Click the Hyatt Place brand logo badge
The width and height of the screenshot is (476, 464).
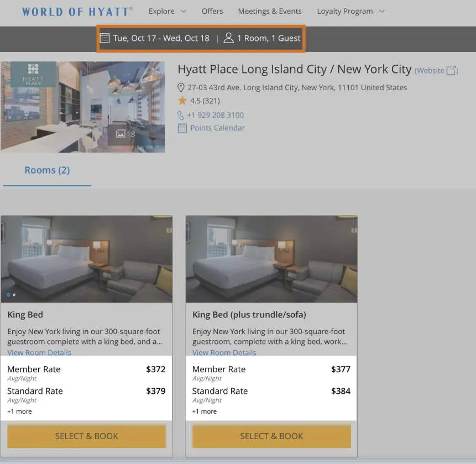coord(33,75)
